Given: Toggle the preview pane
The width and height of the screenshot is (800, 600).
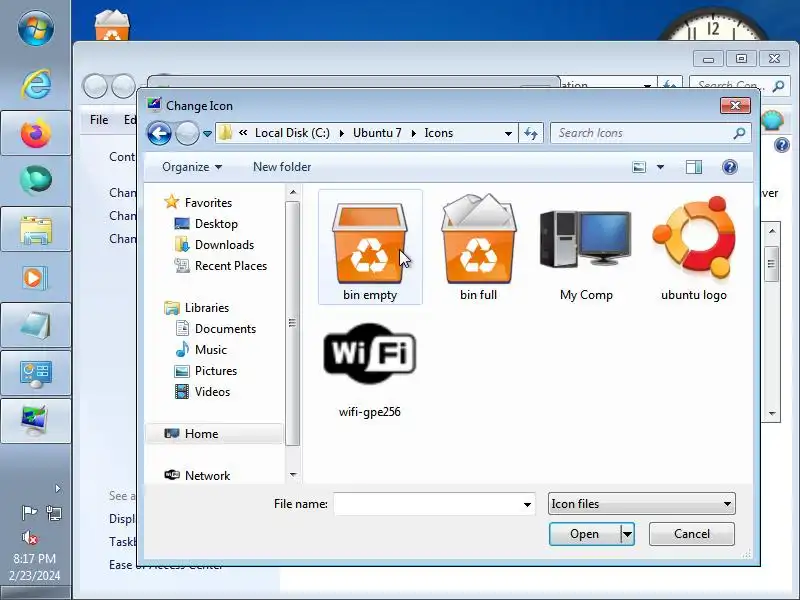Looking at the screenshot, I should tap(694, 167).
